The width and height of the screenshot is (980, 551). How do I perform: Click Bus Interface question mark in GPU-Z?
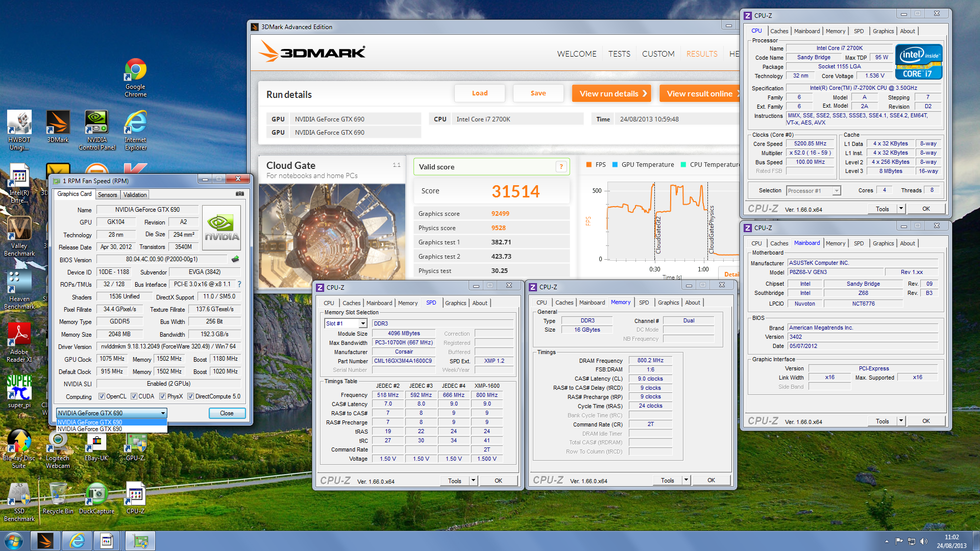coord(239,284)
